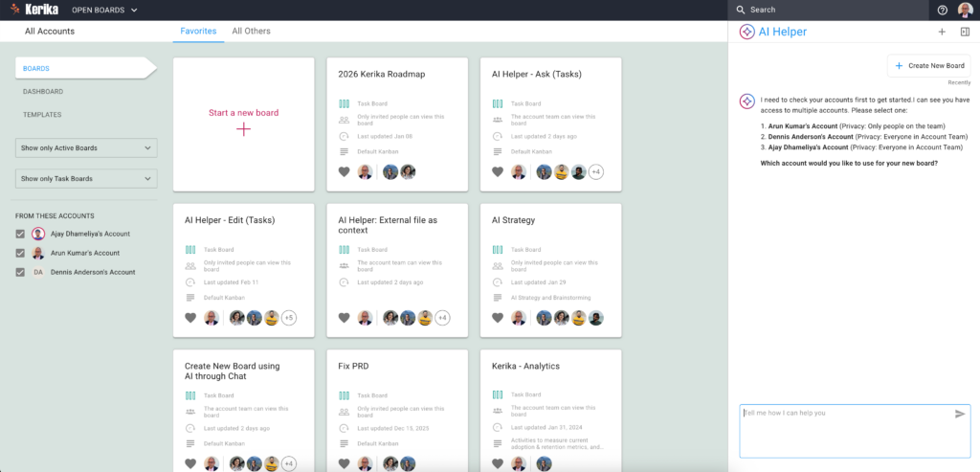980x472 pixels.
Task: Select Dashboard in the left sidebar
Action: click(x=43, y=92)
